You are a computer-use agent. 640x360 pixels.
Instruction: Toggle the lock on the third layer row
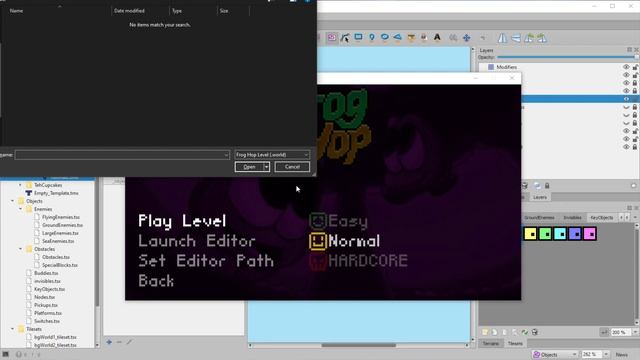coord(635,83)
